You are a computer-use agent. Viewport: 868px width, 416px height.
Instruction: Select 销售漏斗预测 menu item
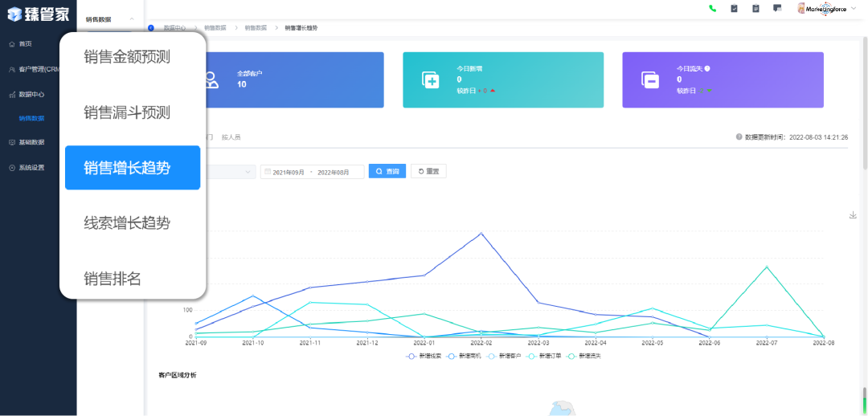click(127, 112)
